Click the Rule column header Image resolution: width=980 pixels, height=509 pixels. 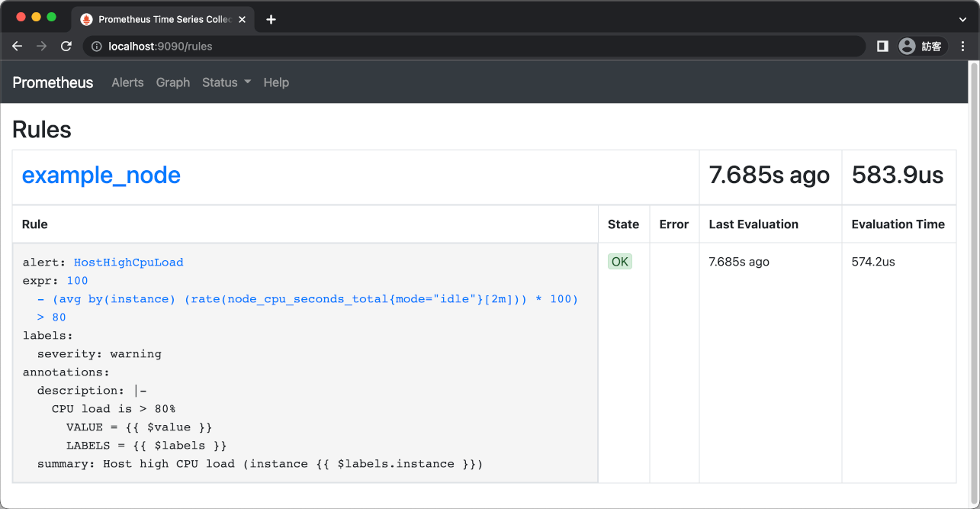point(35,224)
